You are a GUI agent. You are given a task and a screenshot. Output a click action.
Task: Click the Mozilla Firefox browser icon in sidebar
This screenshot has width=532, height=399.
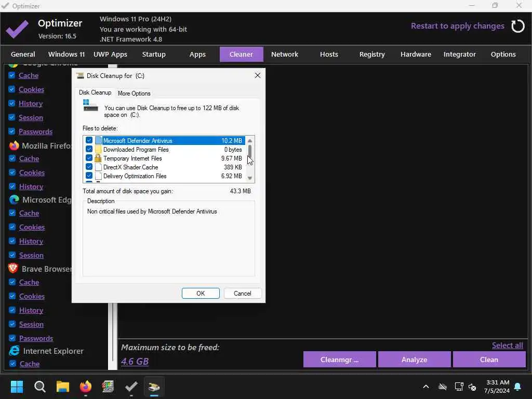(14, 146)
